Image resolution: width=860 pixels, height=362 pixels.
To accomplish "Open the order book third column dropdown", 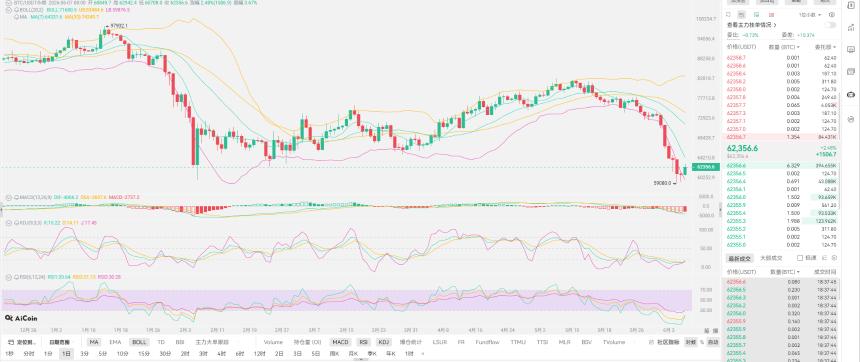I will [825, 47].
